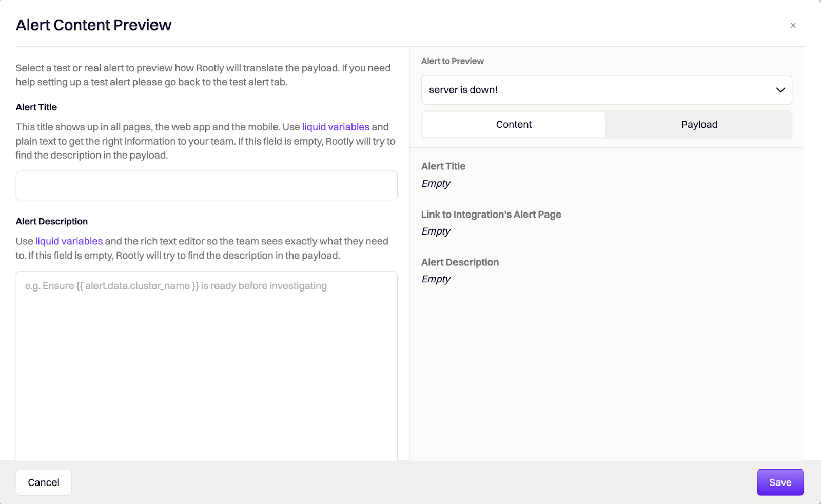Open liquid variables link in Alert Description help
821x504 pixels.
tap(69, 241)
